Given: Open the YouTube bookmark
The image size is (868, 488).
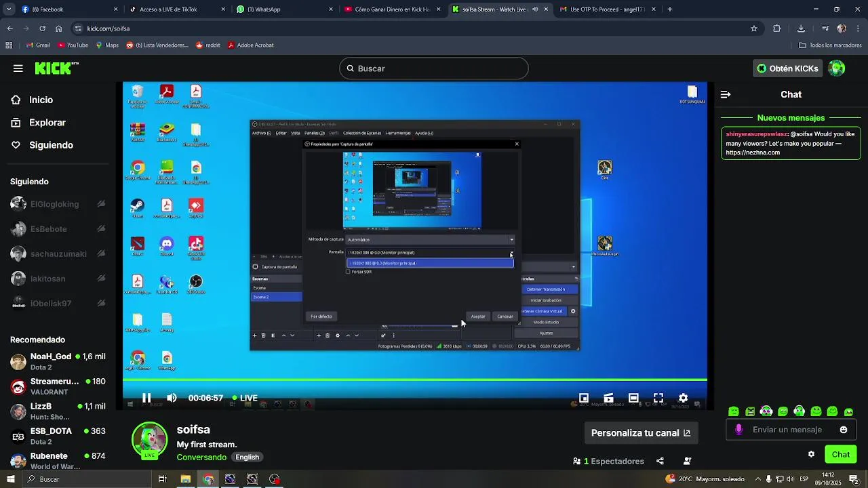Looking at the screenshot, I should 73,45.
